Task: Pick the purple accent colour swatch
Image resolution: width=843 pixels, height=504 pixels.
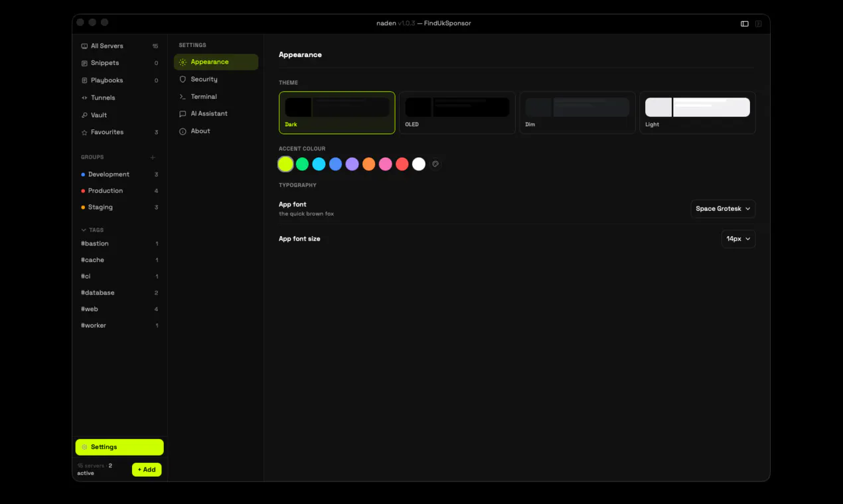Action: 352,164
